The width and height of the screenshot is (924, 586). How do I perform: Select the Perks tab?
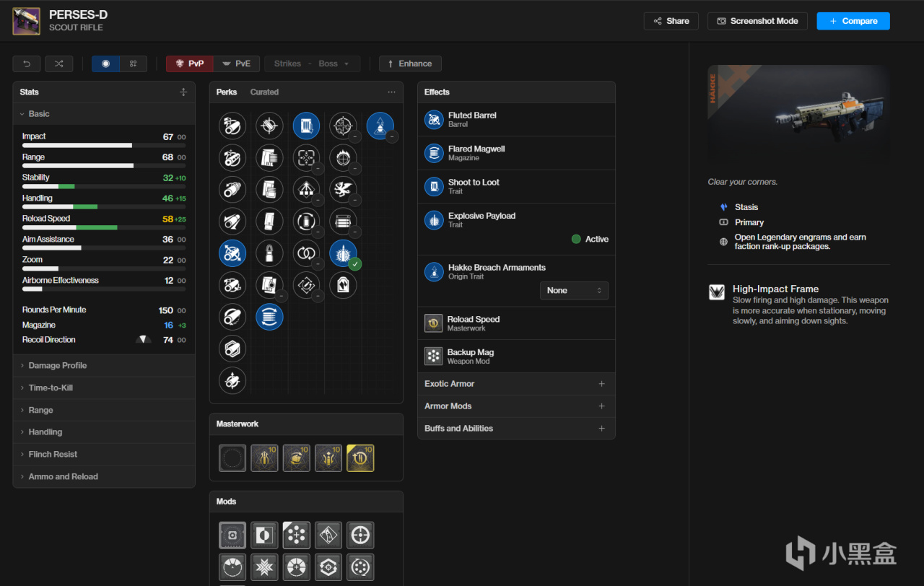[227, 92]
